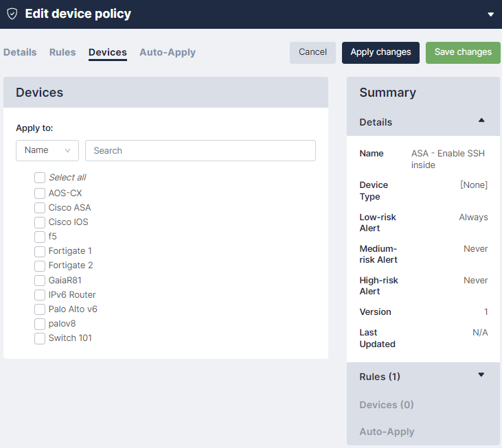Open the Name filter dropdown
Screen dimensions: 502x448
tap(47, 150)
